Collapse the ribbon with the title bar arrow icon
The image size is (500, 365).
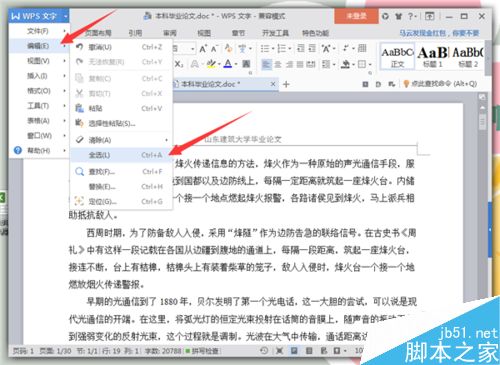coord(430,16)
